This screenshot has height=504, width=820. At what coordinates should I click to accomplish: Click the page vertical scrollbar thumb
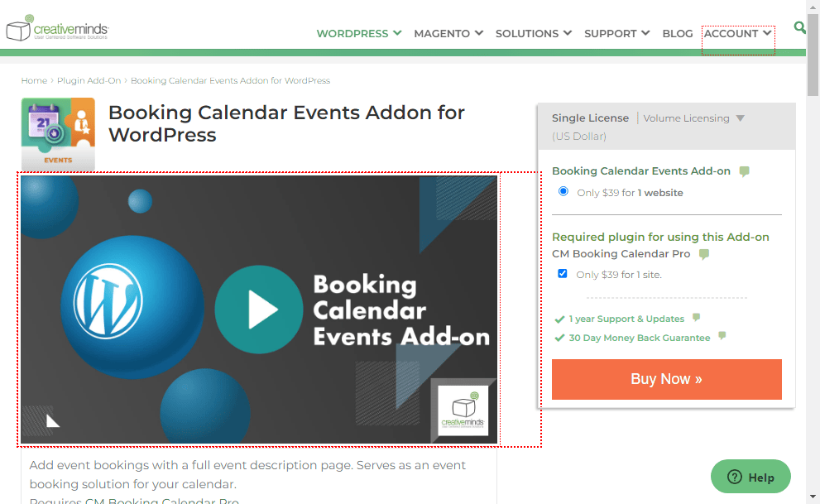tap(813, 55)
